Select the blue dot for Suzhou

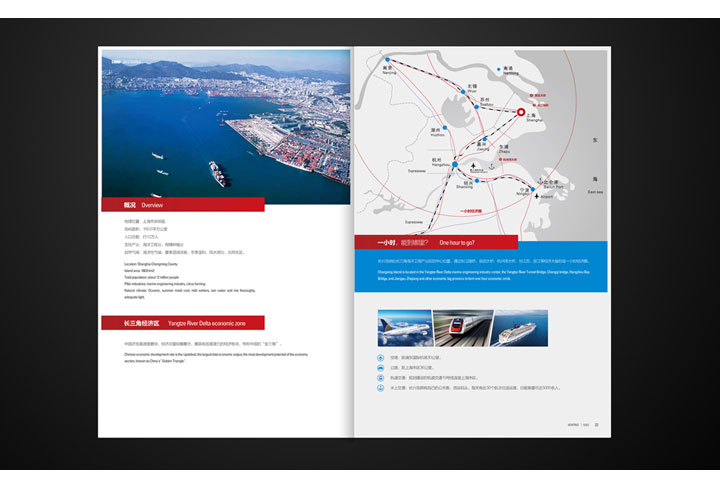[x=477, y=107]
